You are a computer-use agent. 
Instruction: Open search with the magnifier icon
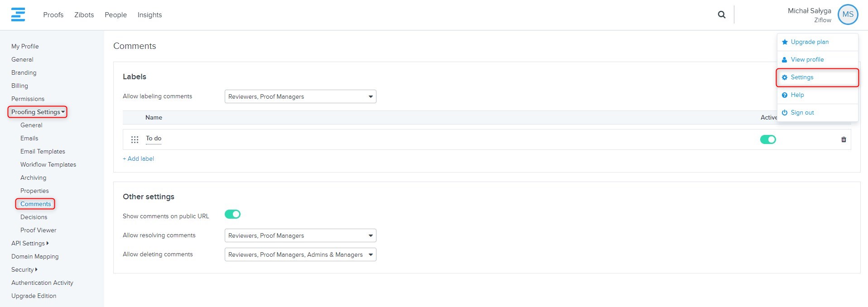(x=722, y=14)
